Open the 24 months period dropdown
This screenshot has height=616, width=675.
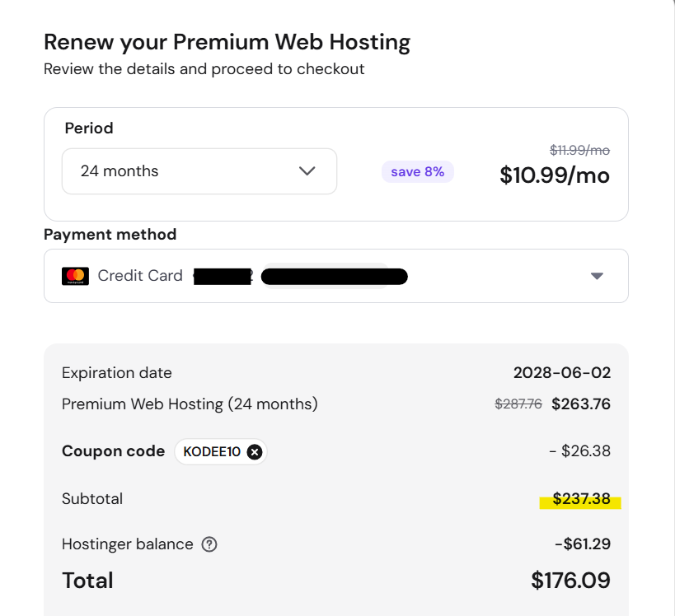199,171
